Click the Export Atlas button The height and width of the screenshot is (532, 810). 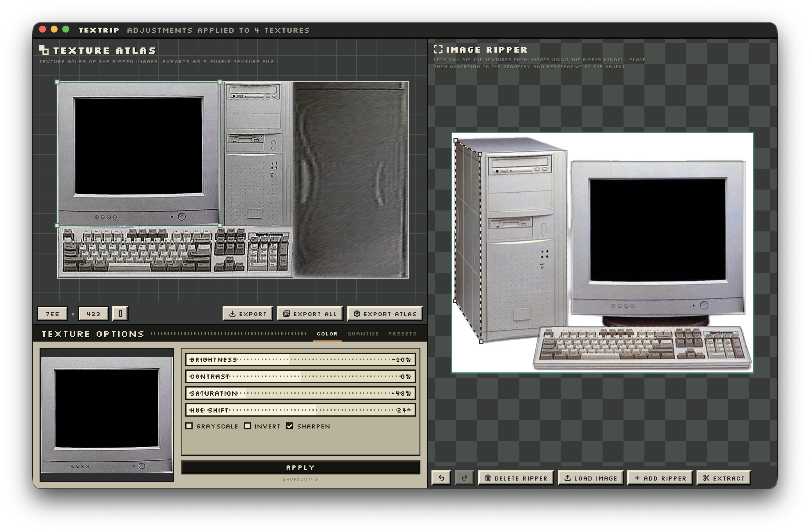[385, 314]
